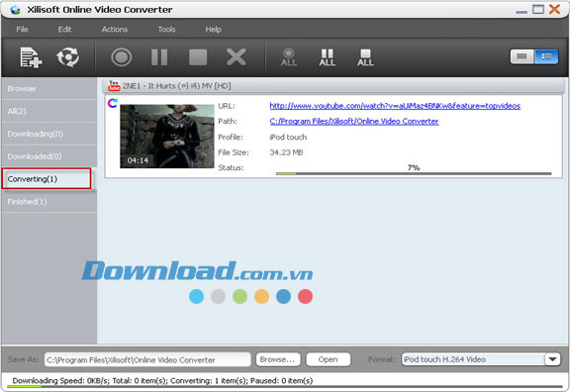This screenshot has height=392, width=570.
Task: Select Browser in the sidebar
Action: point(49,89)
